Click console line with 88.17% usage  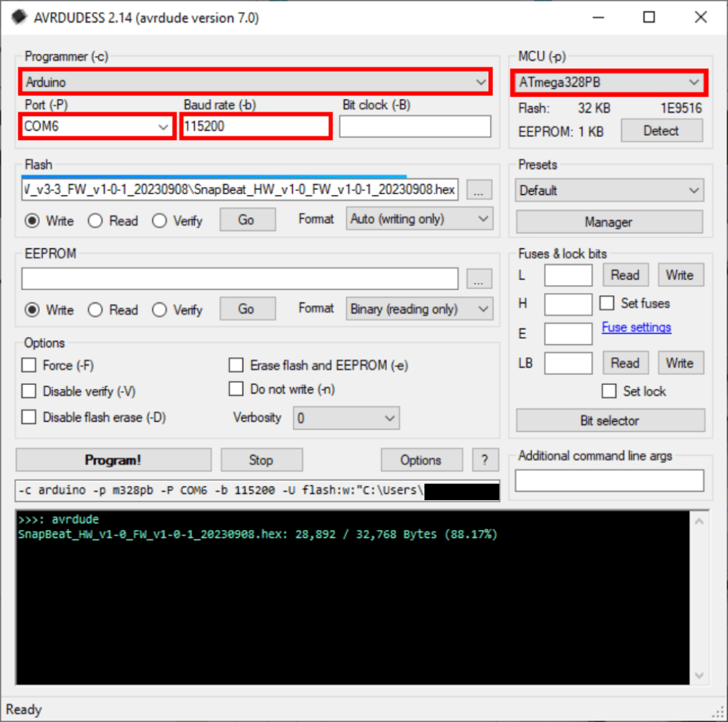(257, 534)
